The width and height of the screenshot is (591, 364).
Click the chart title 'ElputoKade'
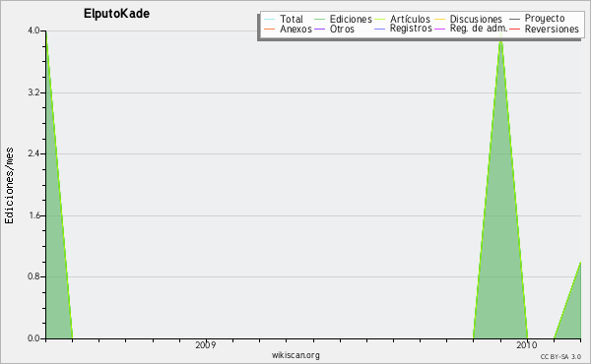click(116, 14)
